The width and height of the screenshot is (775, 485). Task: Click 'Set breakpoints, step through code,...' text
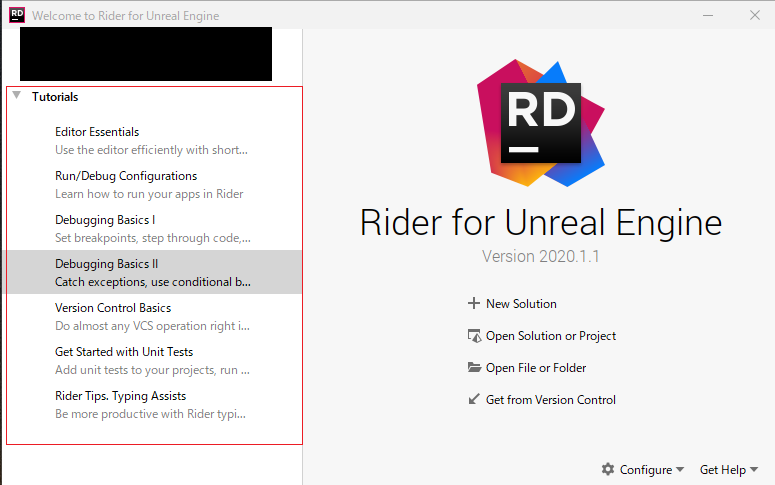[x=153, y=238]
